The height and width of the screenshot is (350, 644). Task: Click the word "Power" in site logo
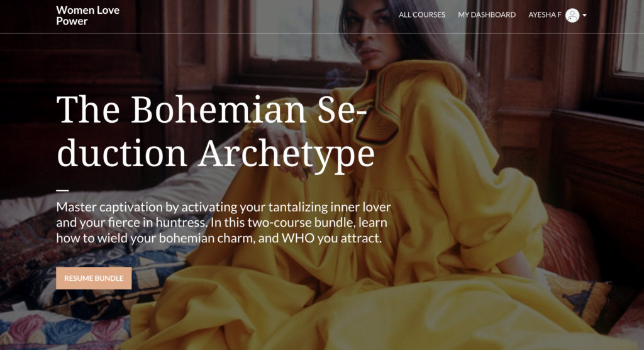(x=72, y=21)
